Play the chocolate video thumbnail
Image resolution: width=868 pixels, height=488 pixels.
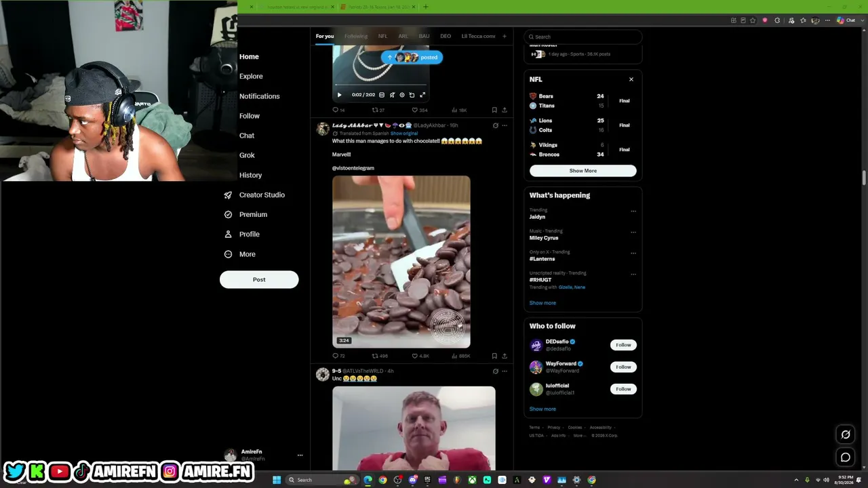(401, 262)
